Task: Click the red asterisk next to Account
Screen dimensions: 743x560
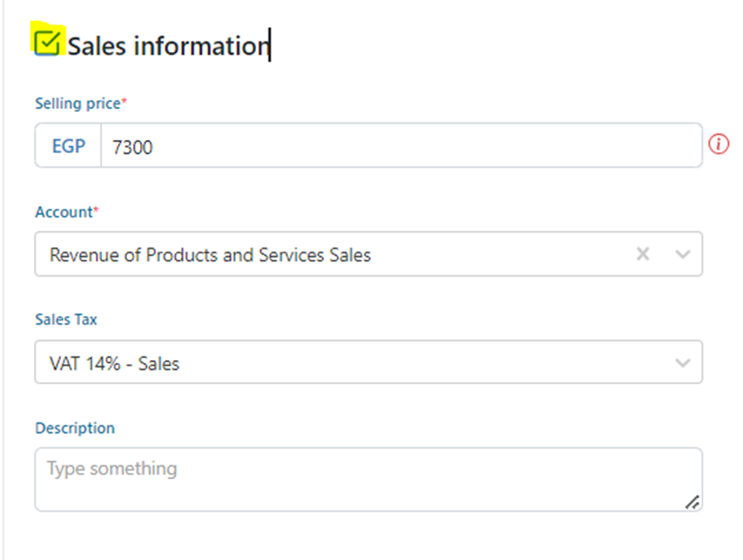Action: pos(96,211)
